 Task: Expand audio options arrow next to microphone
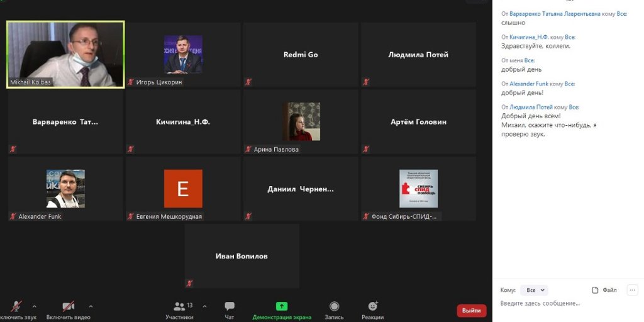coord(34,306)
